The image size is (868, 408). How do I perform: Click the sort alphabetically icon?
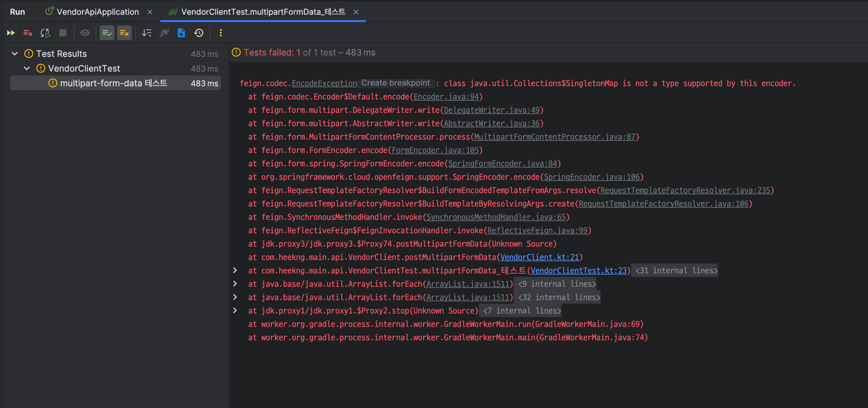tap(147, 33)
